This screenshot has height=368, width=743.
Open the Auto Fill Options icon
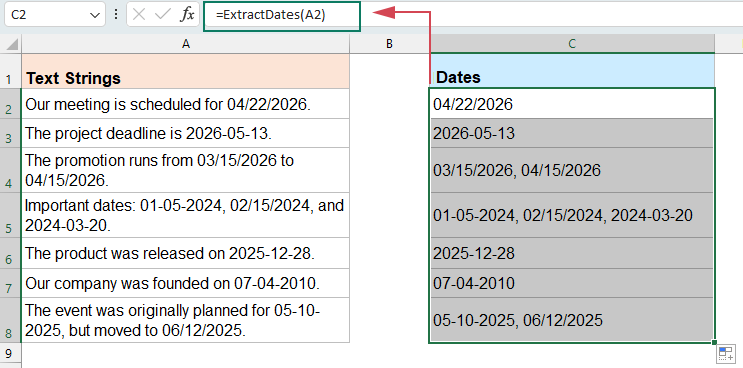[726, 354]
